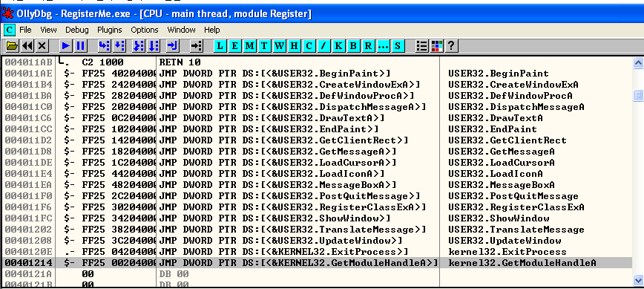
Task: Select the JMP to USER32.RegisterClassExA row
Action: (x=317, y=207)
